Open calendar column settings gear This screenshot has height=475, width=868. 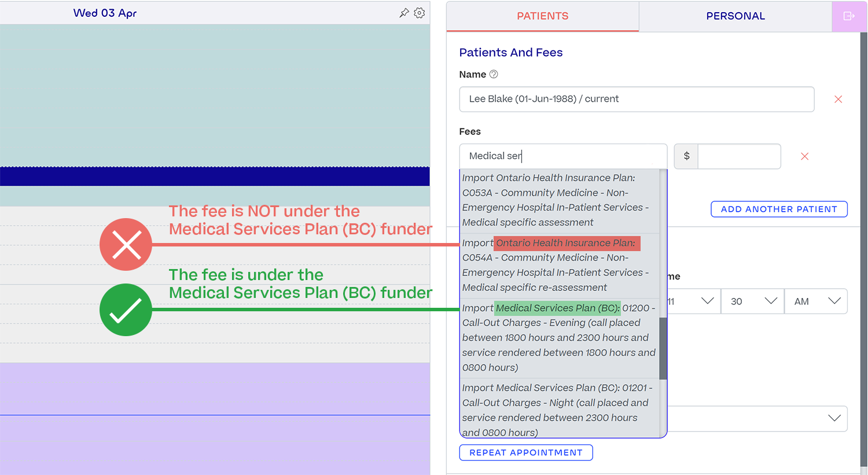[420, 13]
